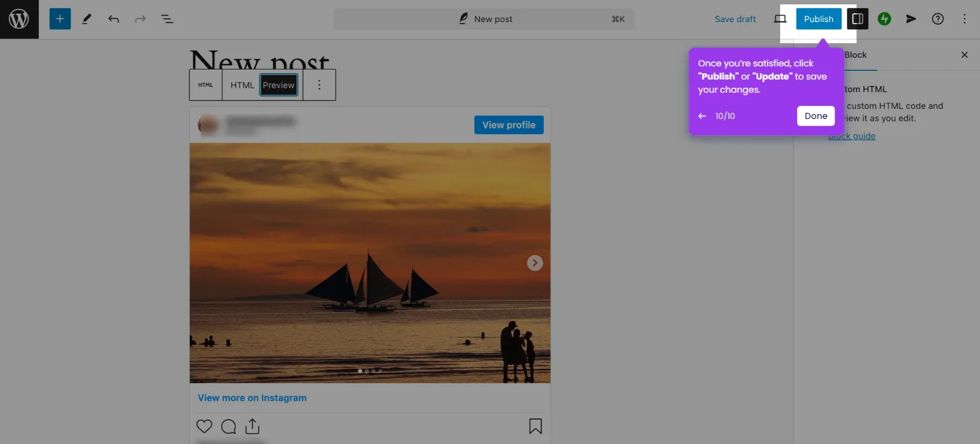Toggle the settings sidebar panel icon
Screen dimensions: 980x444
[858, 19]
